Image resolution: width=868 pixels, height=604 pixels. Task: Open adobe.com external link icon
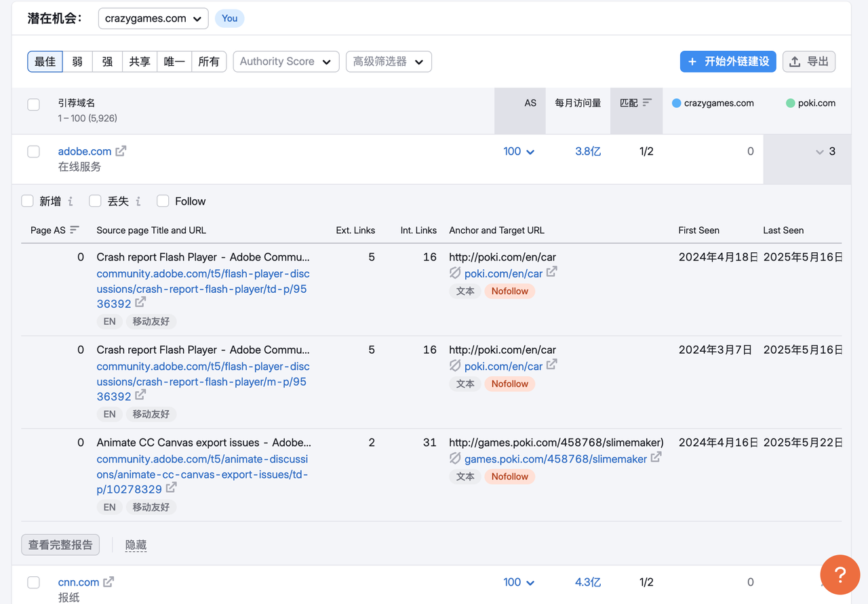click(121, 151)
